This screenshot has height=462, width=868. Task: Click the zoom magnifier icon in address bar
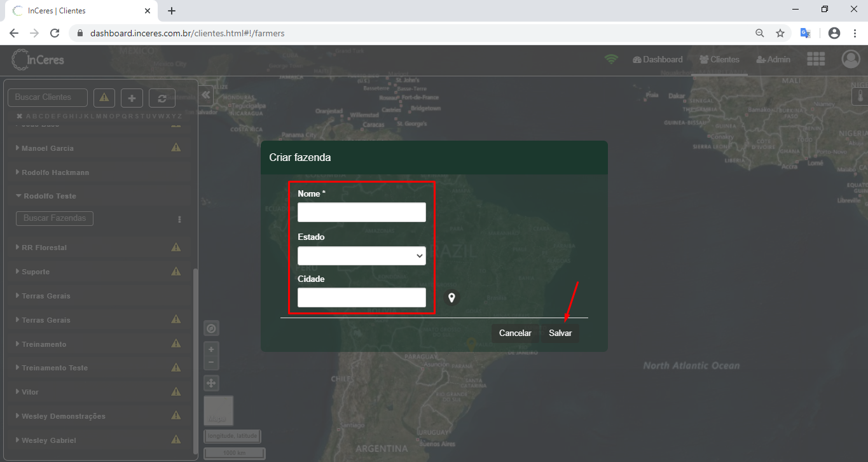[x=760, y=33]
